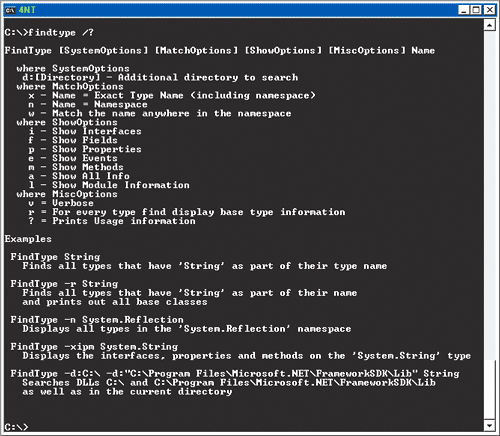Click 'FindType -n System.Reflection' example line

coord(97,320)
